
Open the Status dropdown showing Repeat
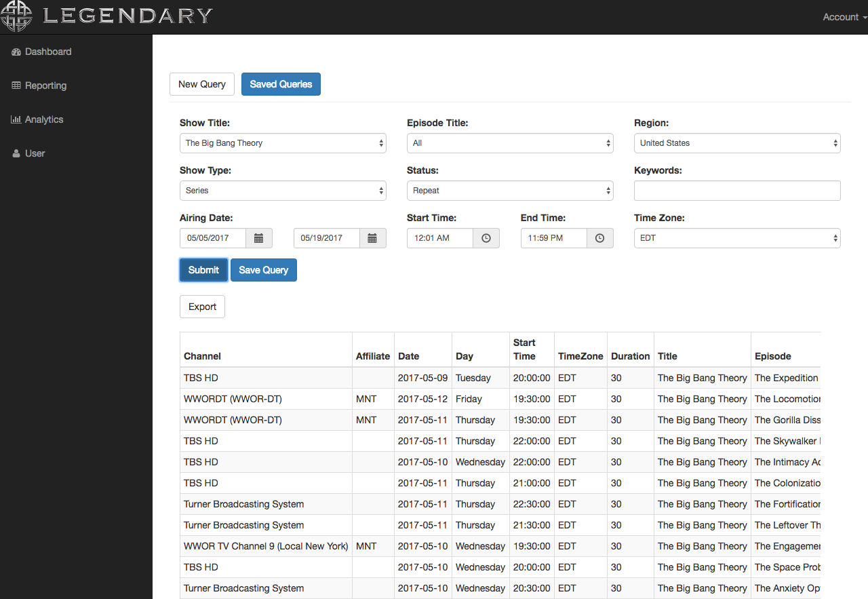tap(510, 191)
